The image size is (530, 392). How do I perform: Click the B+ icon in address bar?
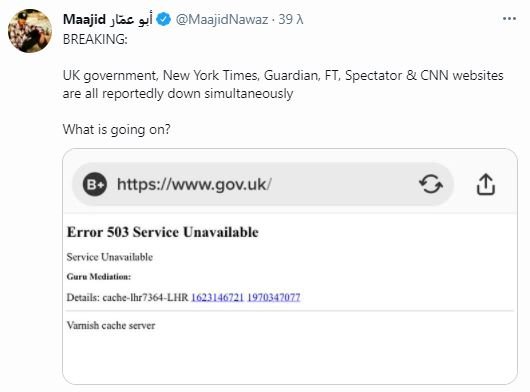pos(95,184)
